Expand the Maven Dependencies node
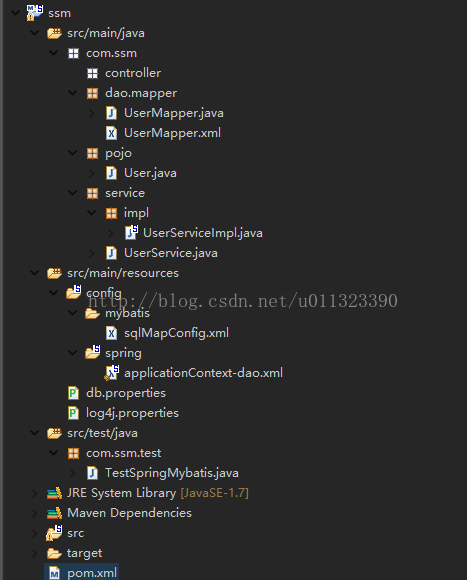 [x=35, y=513]
